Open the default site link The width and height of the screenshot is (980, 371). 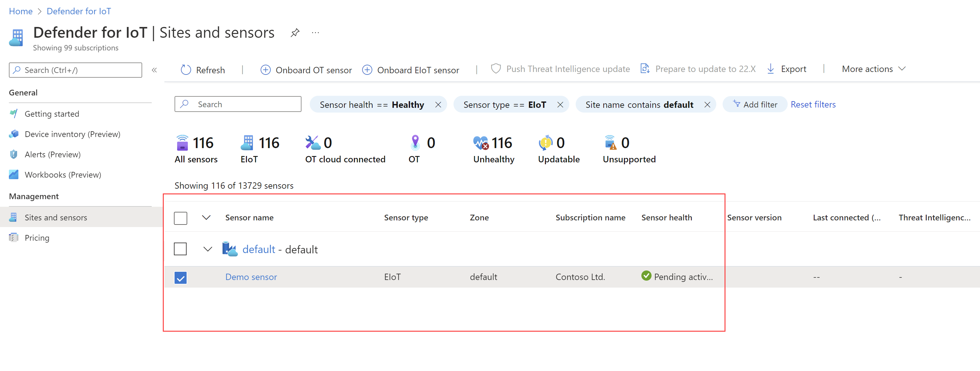259,249
